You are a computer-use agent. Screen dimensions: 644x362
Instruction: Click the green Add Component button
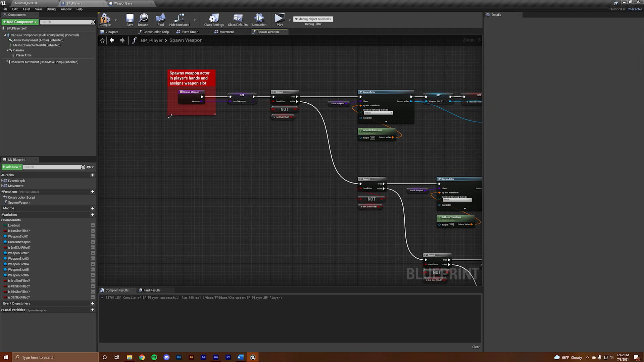tap(20, 22)
